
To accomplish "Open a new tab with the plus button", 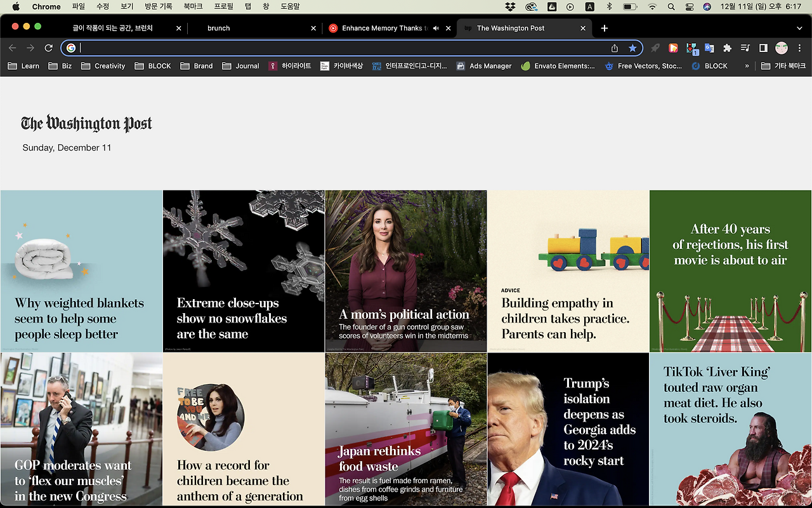I will 605,28.
